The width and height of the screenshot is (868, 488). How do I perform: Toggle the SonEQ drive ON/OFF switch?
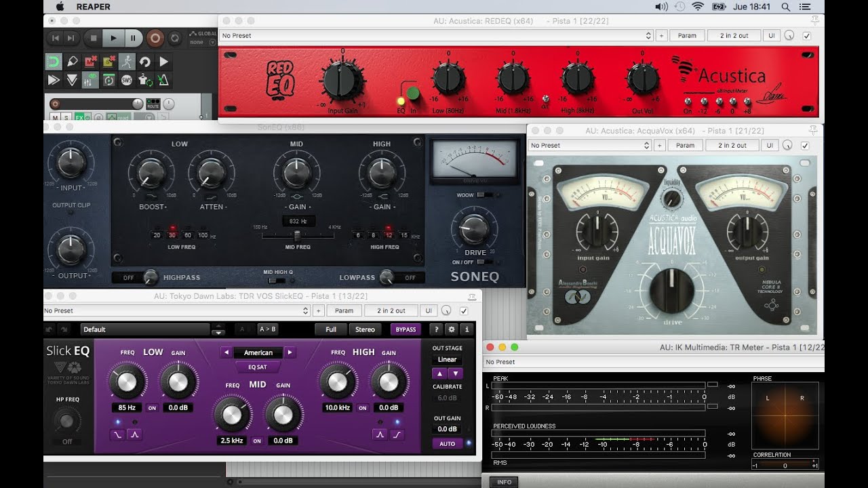point(484,262)
